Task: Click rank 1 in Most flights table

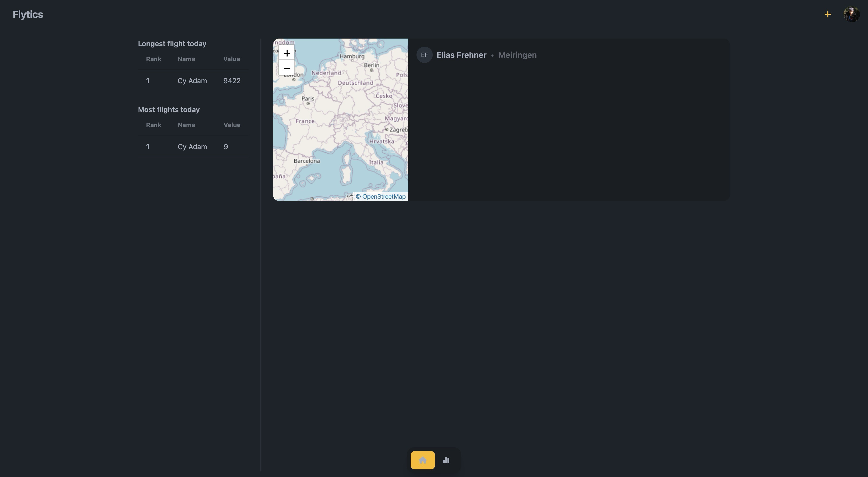Action: tap(148, 147)
